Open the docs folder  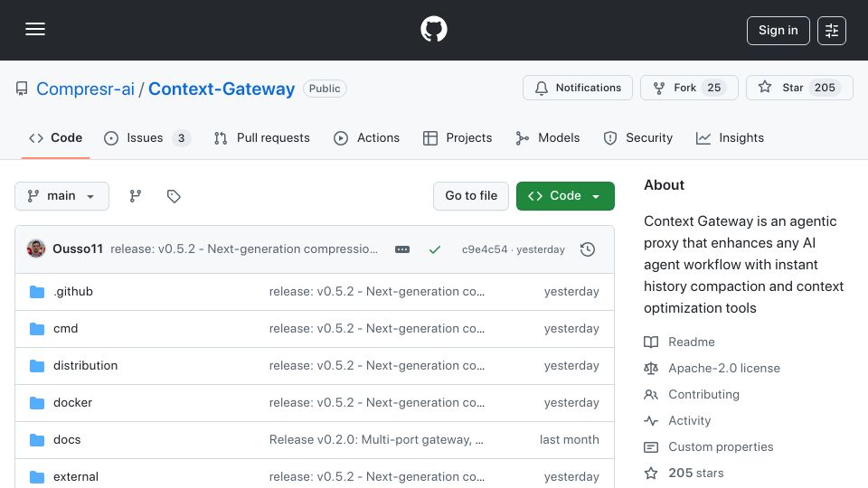point(67,440)
